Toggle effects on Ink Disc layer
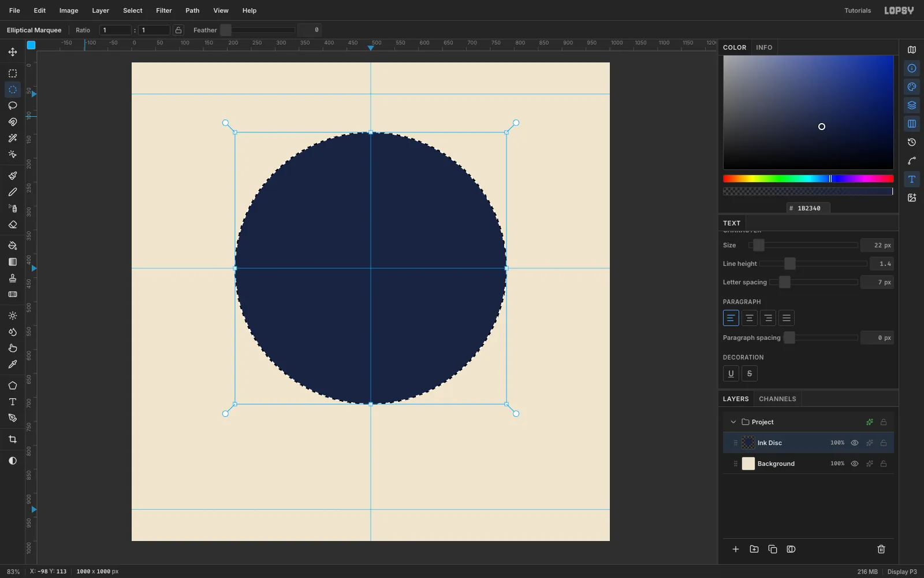Screen dimensions: 924x578 [870, 443]
